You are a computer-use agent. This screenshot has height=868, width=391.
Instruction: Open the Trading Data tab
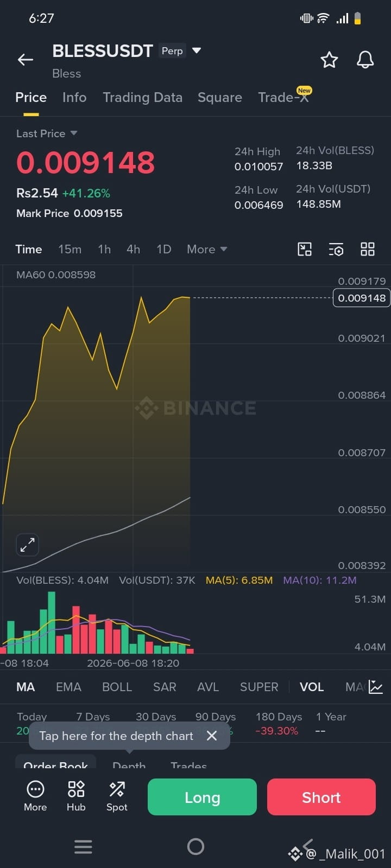[142, 97]
